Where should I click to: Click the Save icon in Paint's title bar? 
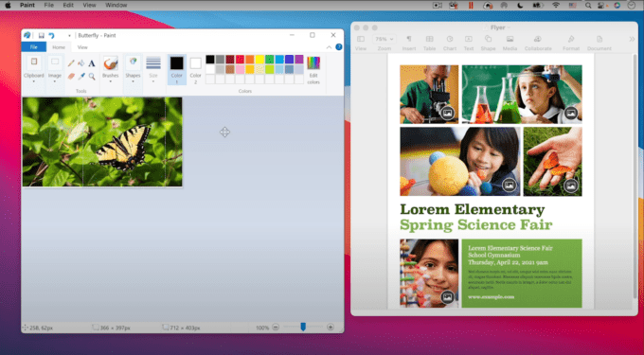[x=41, y=35]
